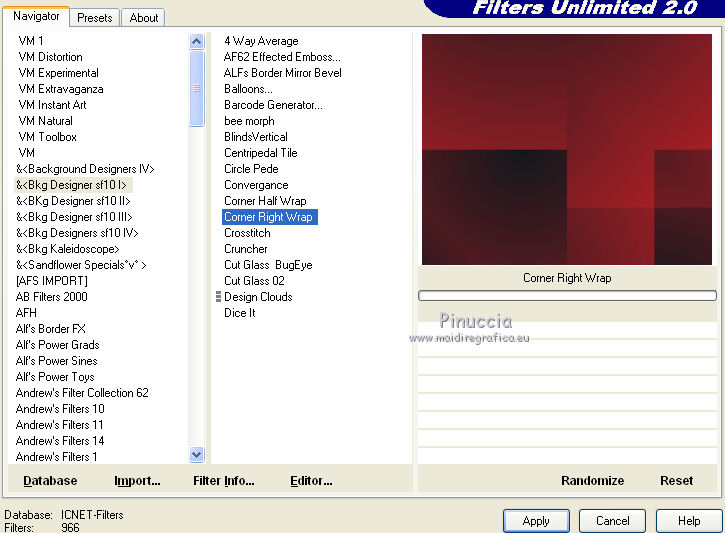Select Andrew's Filter Collection 62

82,393
